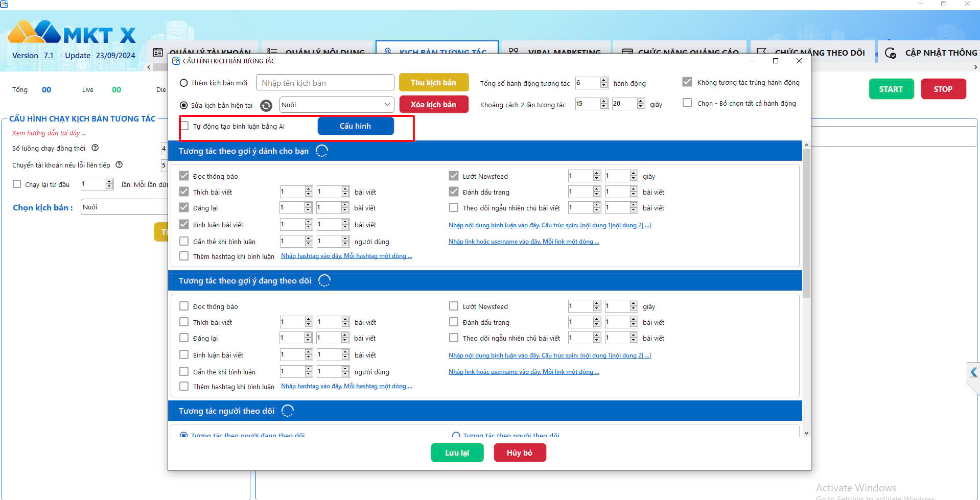Image resolution: width=980 pixels, height=500 pixels.
Task: Open the Quản lý nội dung tab
Action: [316, 52]
